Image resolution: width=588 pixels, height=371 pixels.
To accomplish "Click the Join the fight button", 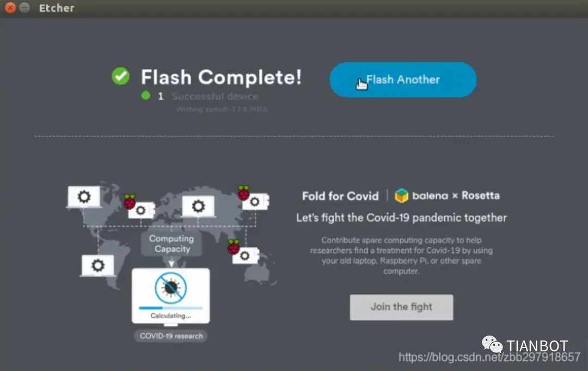I will coord(401,307).
